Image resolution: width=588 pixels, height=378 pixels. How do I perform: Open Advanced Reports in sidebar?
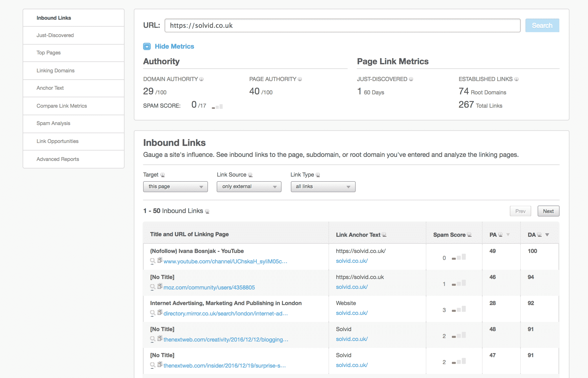pyautogui.click(x=74, y=159)
